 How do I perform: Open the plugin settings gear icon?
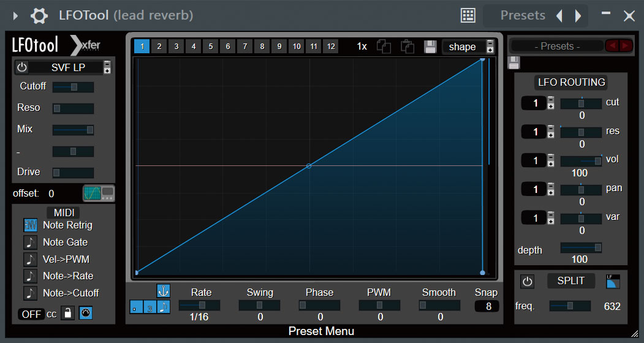pyautogui.click(x=39, y=15)
